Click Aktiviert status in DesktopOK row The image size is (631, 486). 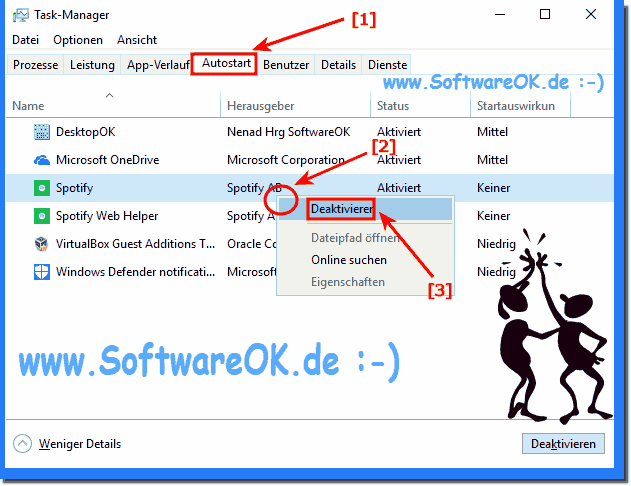point(399,132)
